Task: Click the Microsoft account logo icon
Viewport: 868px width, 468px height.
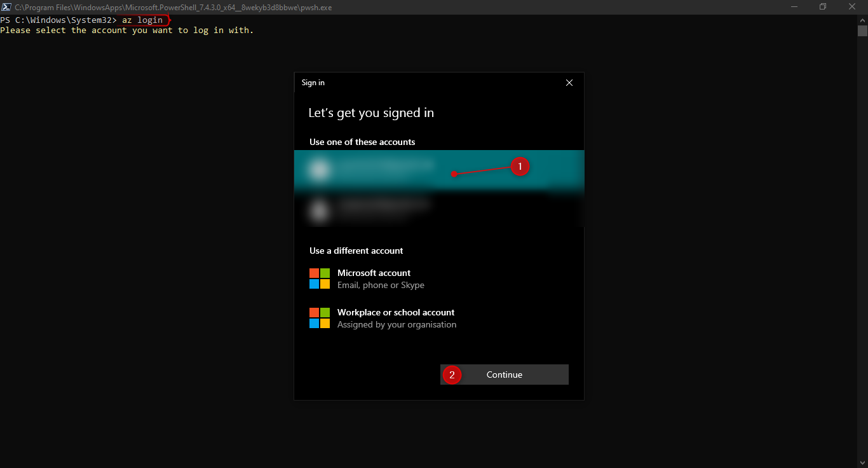Action: click(320, 279)
